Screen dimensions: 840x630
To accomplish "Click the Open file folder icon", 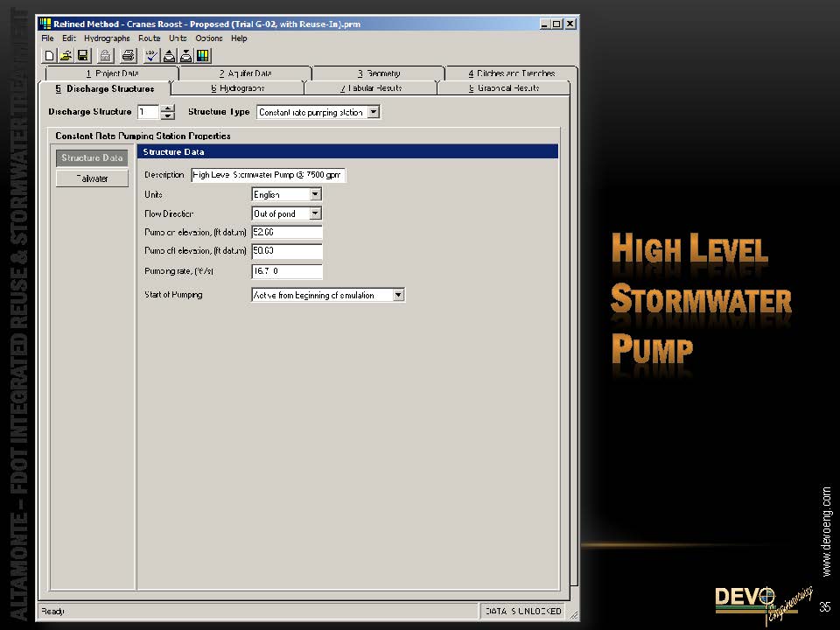I will pyautogui.click(x=66, y=55).
